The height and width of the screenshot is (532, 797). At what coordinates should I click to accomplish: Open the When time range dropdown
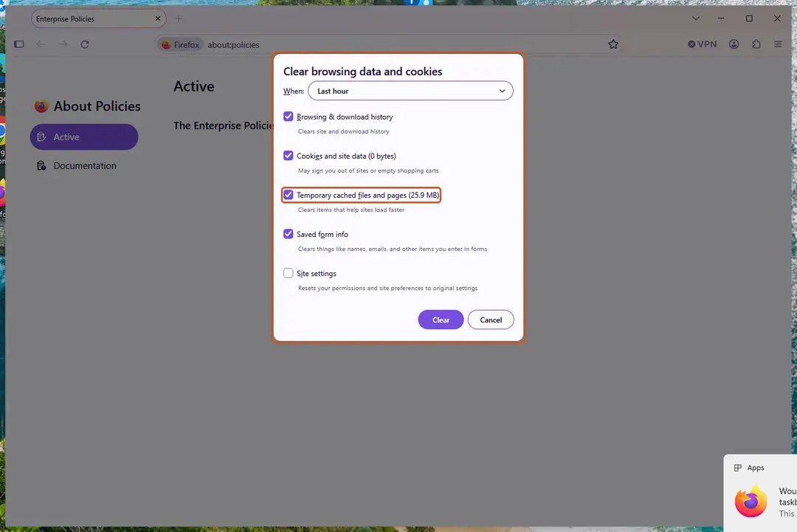410,91
